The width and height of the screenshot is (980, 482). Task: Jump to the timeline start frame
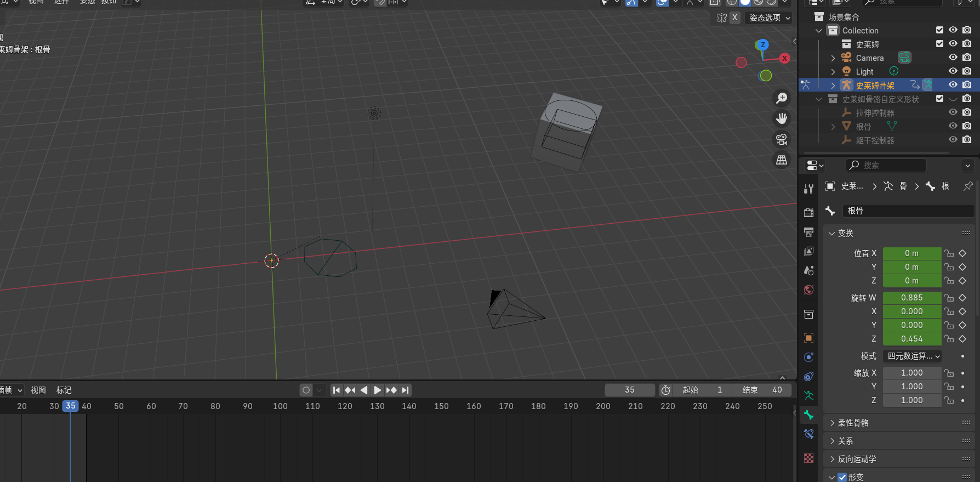(x=337, y=390)
